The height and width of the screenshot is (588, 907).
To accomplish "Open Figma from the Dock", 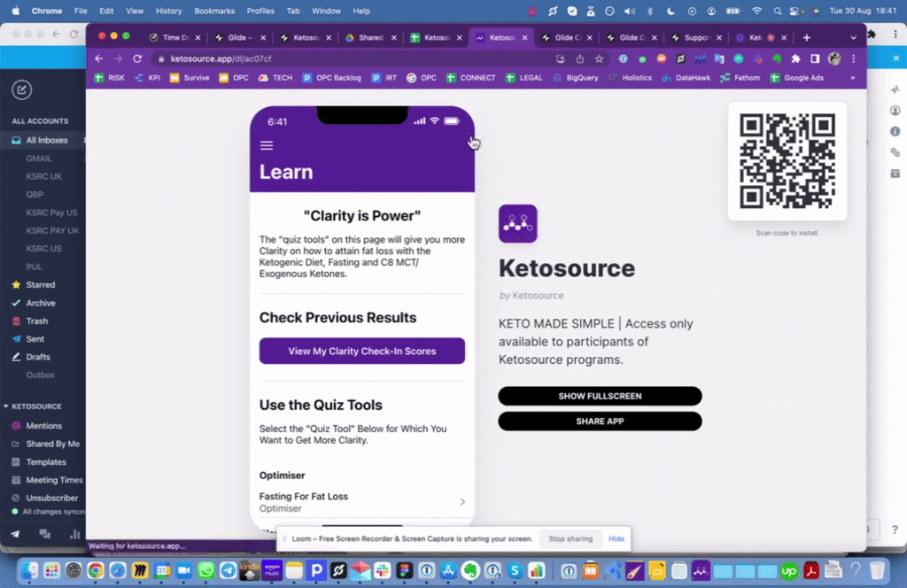I will click(404, 571).
